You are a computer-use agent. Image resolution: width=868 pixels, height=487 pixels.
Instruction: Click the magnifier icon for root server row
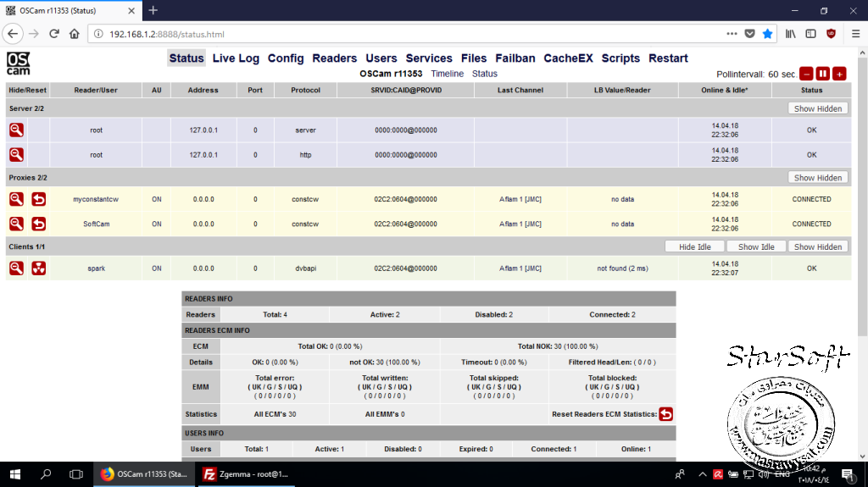coord(16,130)
